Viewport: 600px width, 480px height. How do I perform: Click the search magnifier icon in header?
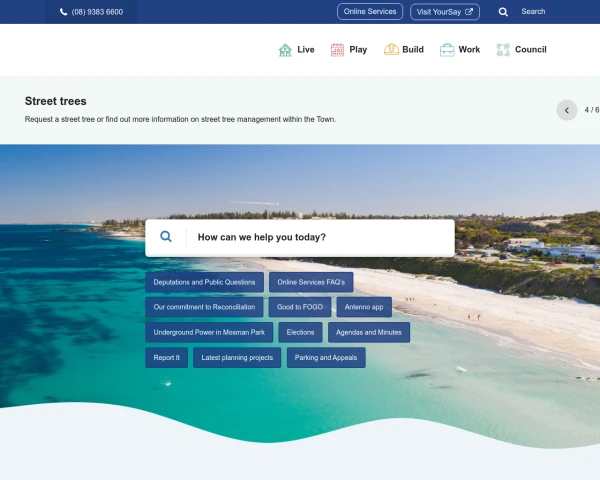[x=503, y=12]
